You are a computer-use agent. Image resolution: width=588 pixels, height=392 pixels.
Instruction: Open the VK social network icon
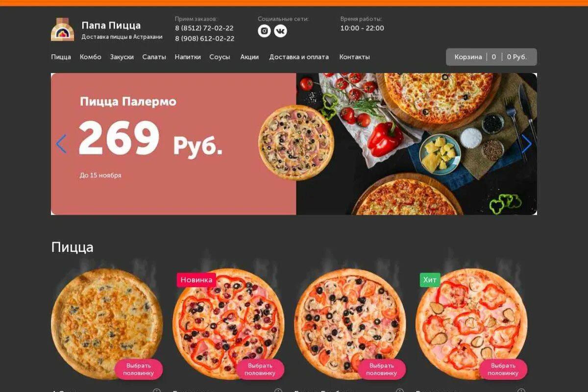pyautogui.click(x=280, y=31)
